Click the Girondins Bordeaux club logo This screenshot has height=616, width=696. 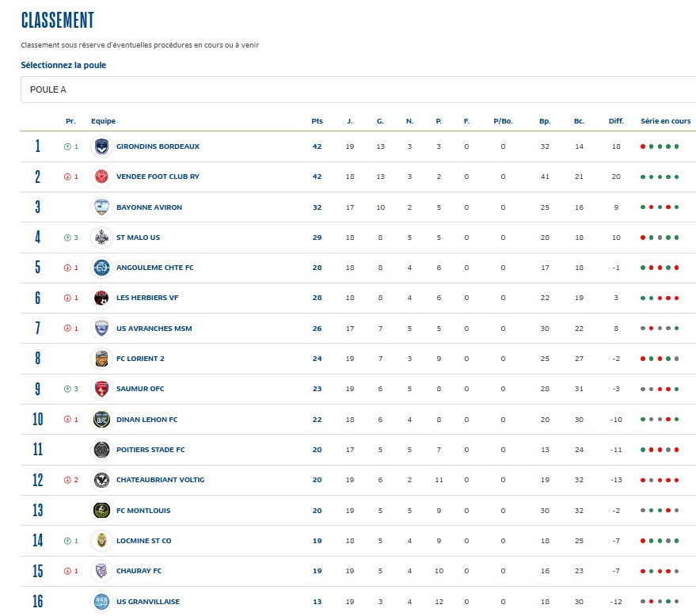101,146
